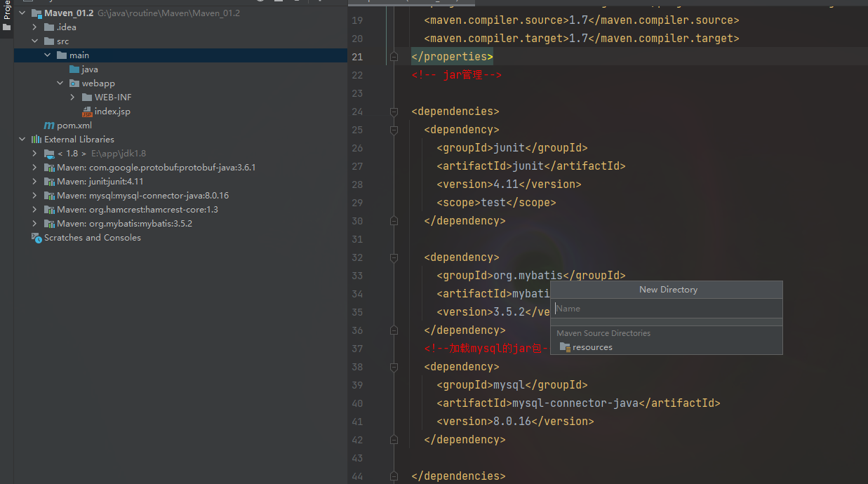Click the mysql-connector-java artifactId line
The image size is (868, 484).
coord(578,403)
